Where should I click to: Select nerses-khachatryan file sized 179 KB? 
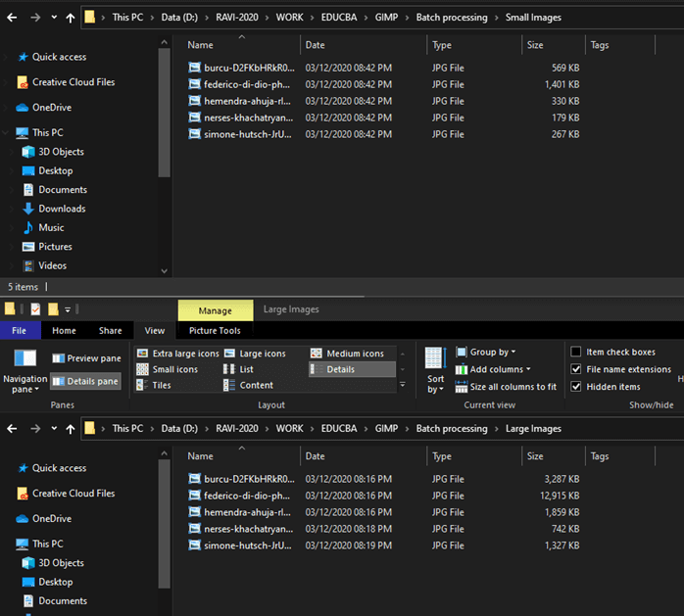point(384,118)
